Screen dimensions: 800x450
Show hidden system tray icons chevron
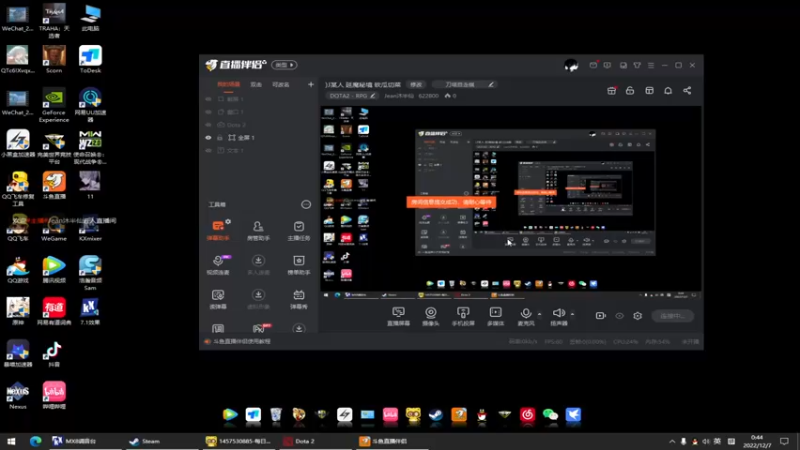coord(672,441)
